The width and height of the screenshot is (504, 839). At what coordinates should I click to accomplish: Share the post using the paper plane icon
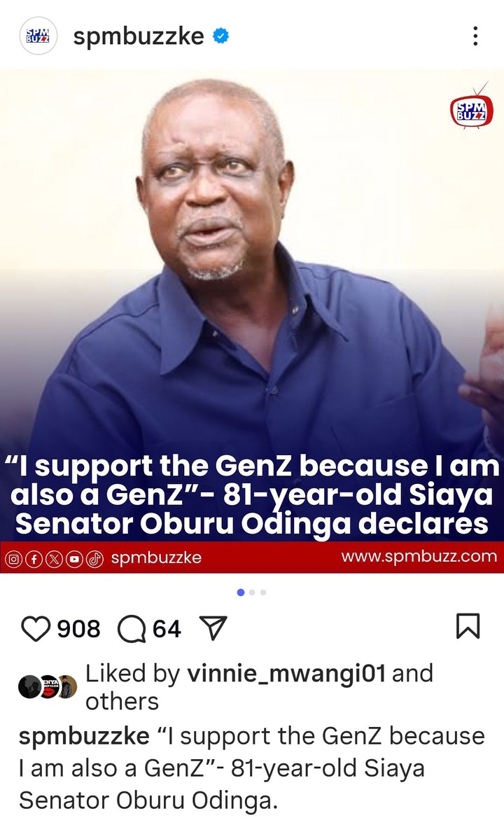pos(213,627)
